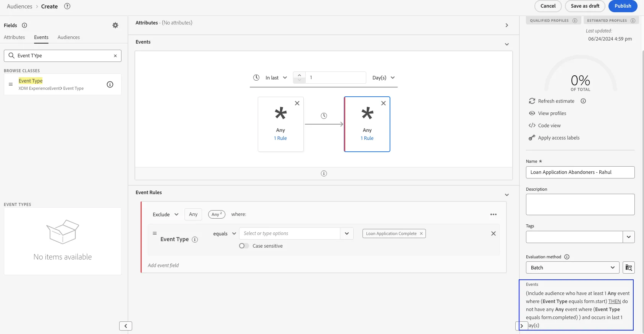This screenshot has width=644, height=334.
Task: Click the Any 2 pill in event rule
Action: click(217, 214)
